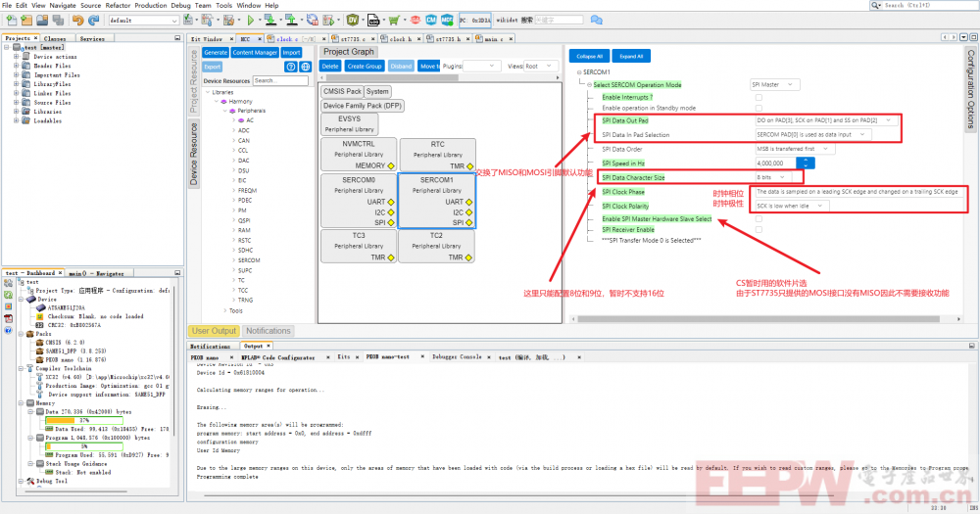Click the Open Project toolbar icon

click(x=42, y=20)
